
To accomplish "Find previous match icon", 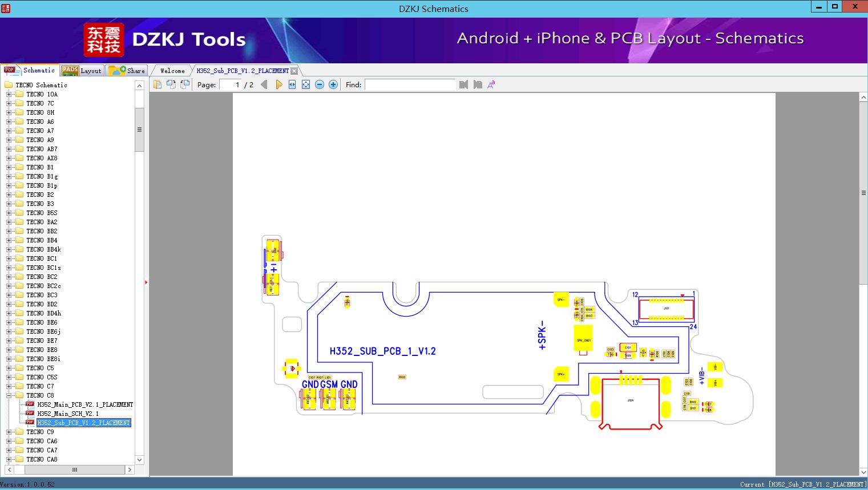I will tap(463, 84).
